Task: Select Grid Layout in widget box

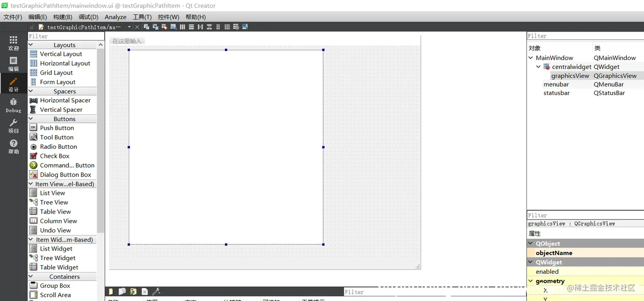Action: tap(56, 72)
